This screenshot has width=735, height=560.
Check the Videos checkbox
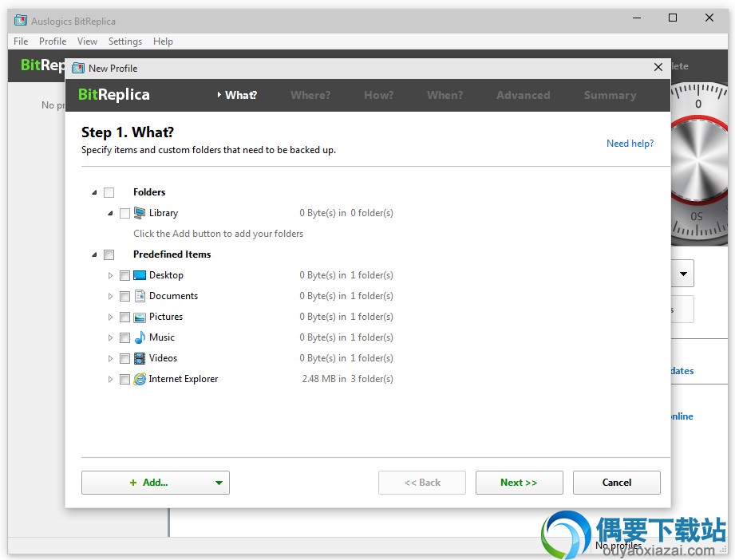coord(124,358)
